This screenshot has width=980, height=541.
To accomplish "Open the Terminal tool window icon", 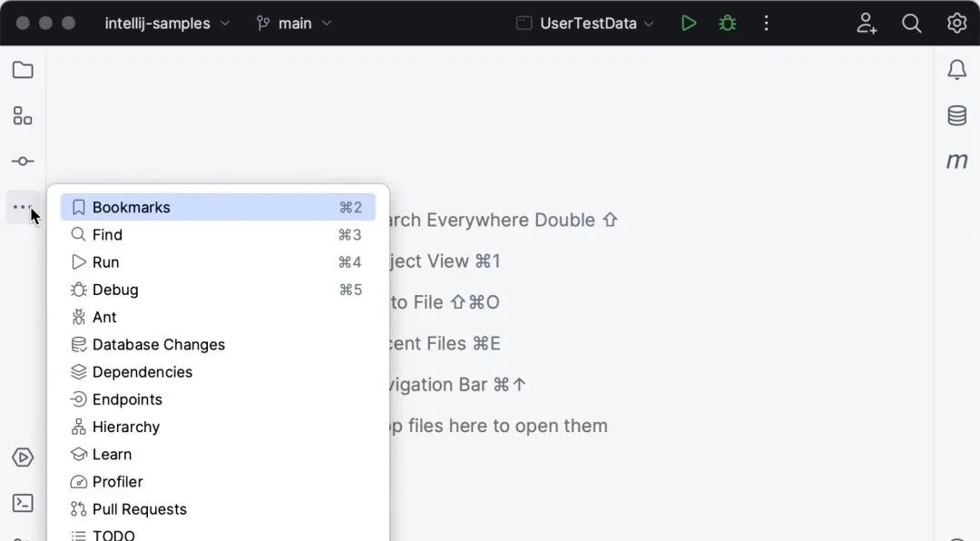I will point(23,503).
